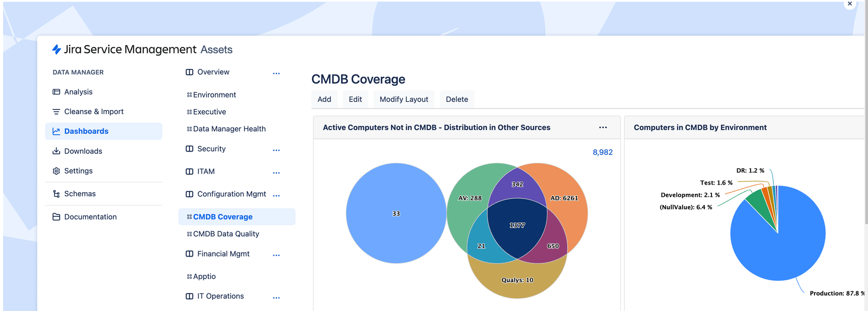Open the ITAM group ellipsis menu
868x311 pixels.
[276, 173]
